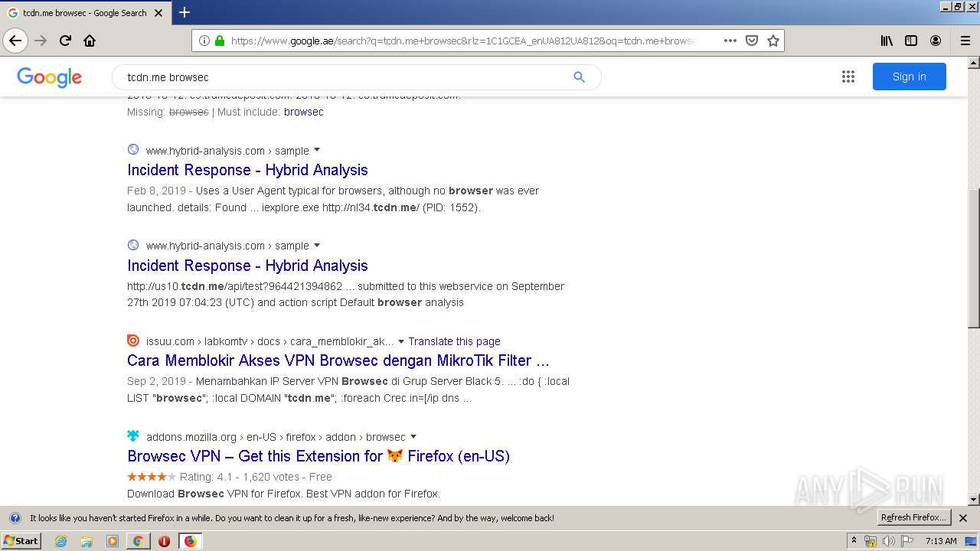This screenshot has width=980, height=551.
Task: Open Windows Media Player from taskbar
Action: (113, 541)
